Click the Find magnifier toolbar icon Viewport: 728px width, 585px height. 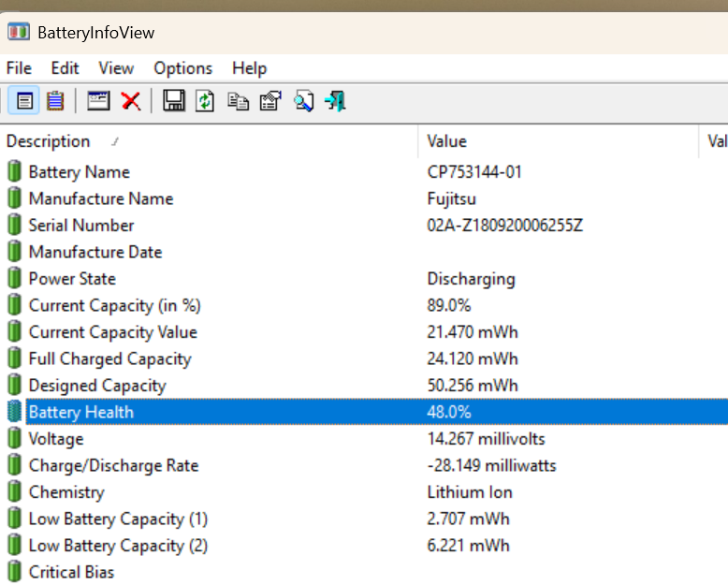coord(303,101)
